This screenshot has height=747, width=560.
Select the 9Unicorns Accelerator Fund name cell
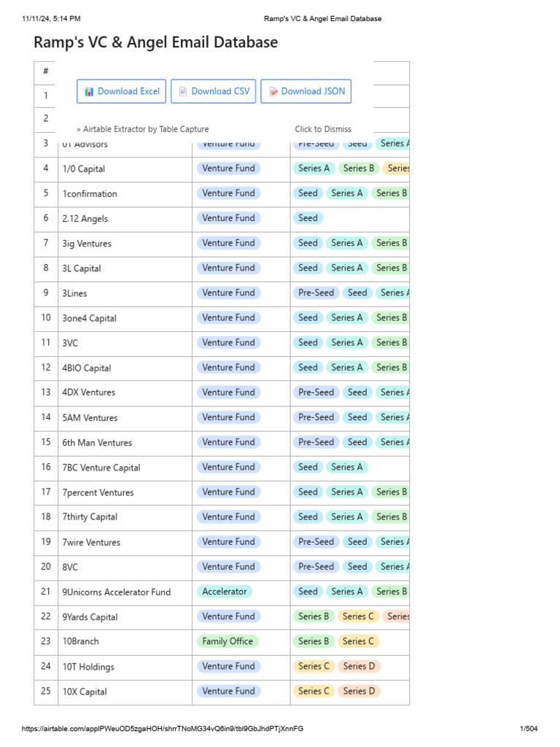click(x=116, y=592)
